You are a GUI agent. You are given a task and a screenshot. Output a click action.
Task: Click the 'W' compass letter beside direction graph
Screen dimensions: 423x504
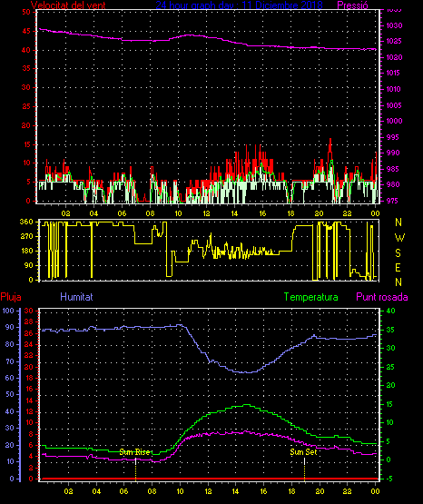point(399,238)
